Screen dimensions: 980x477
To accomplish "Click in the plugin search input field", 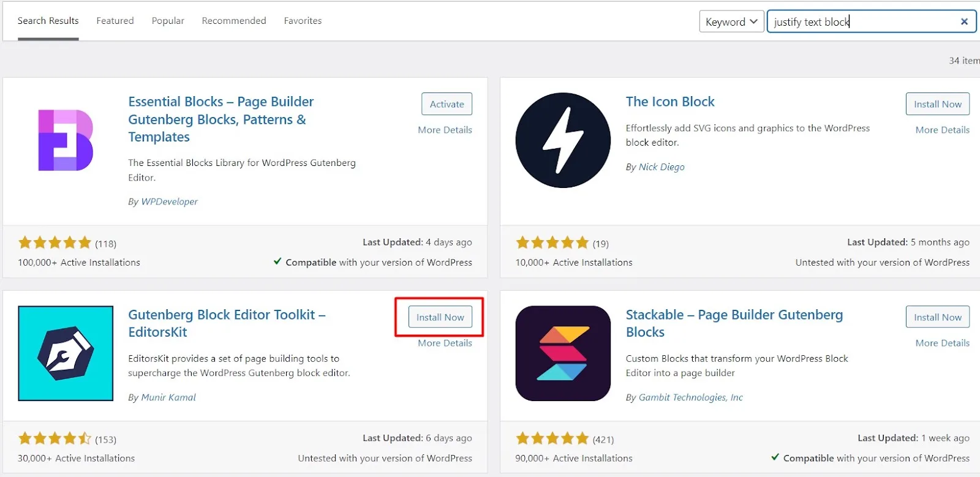I will coord(864,21).
